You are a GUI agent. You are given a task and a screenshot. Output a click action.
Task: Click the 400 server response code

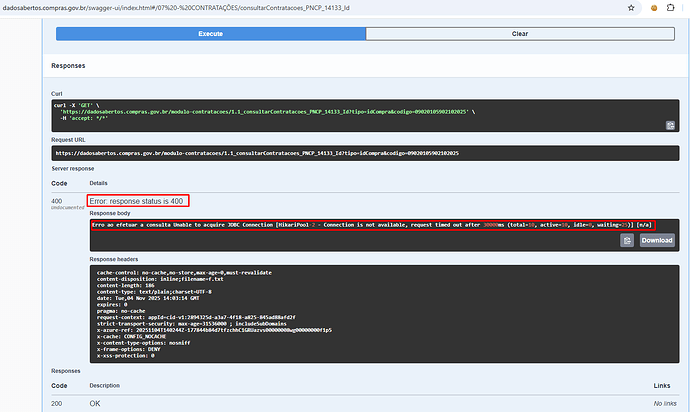[x=57, y=201]
